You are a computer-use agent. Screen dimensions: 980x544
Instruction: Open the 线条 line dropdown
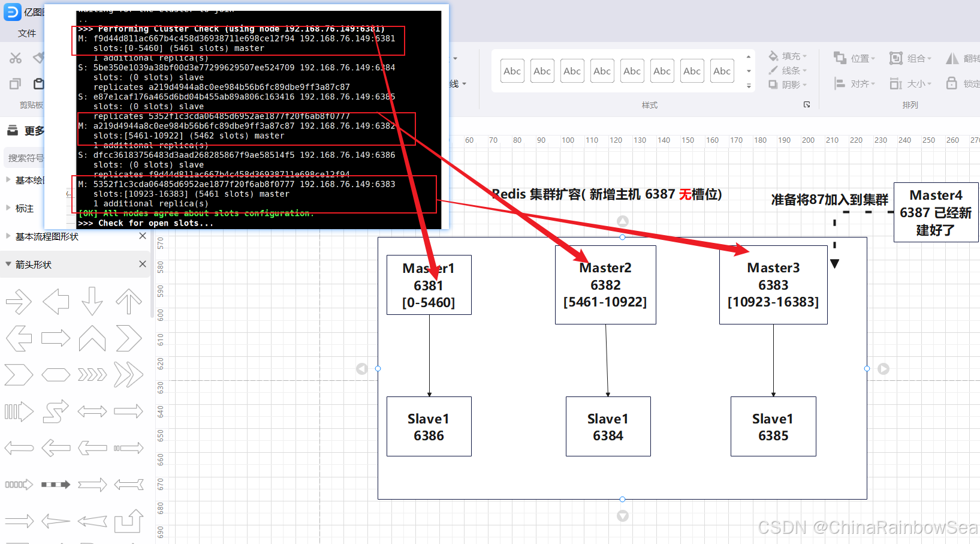pos(788,70)
